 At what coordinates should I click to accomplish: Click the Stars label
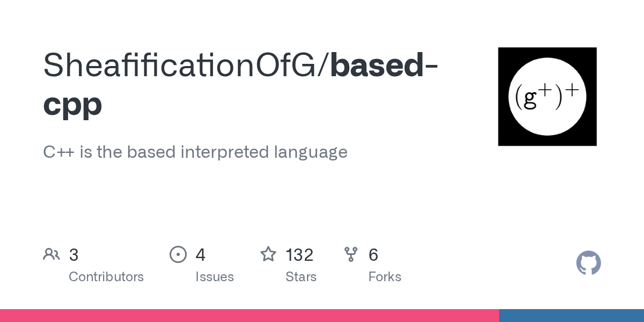coord(301,277)
